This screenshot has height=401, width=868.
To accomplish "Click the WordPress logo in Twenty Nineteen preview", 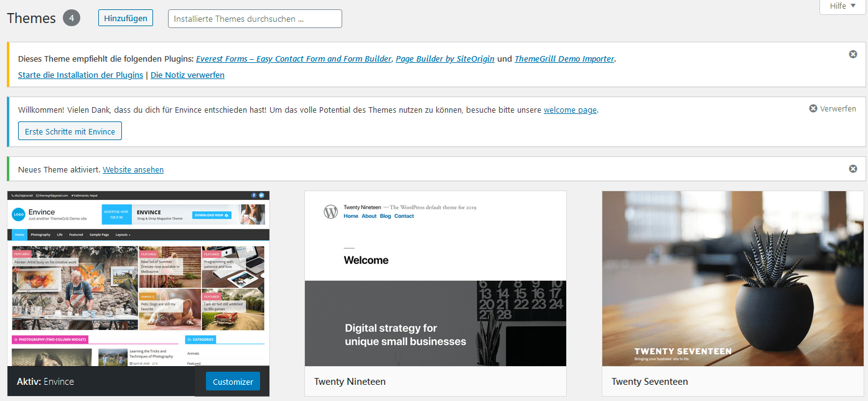I will [330, 212].
